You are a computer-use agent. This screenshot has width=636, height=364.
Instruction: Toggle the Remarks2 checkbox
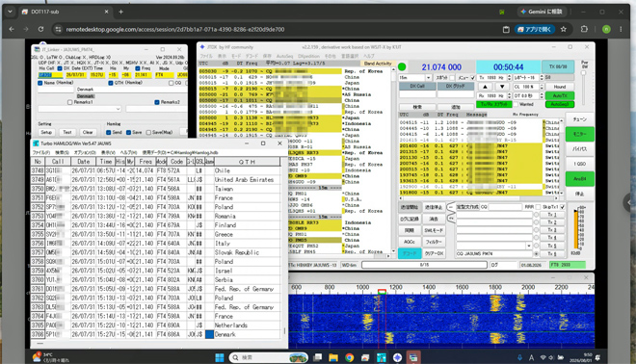[157, 102]
